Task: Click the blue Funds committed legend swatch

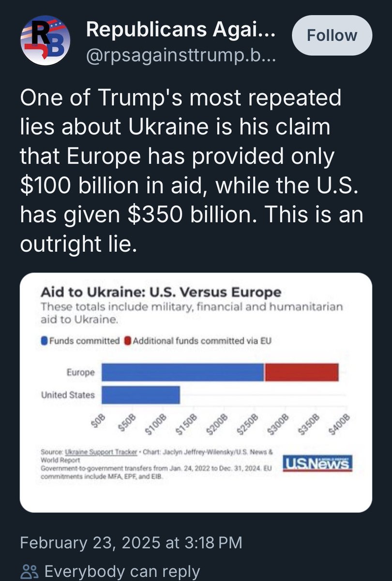Action: pos(45,341)
